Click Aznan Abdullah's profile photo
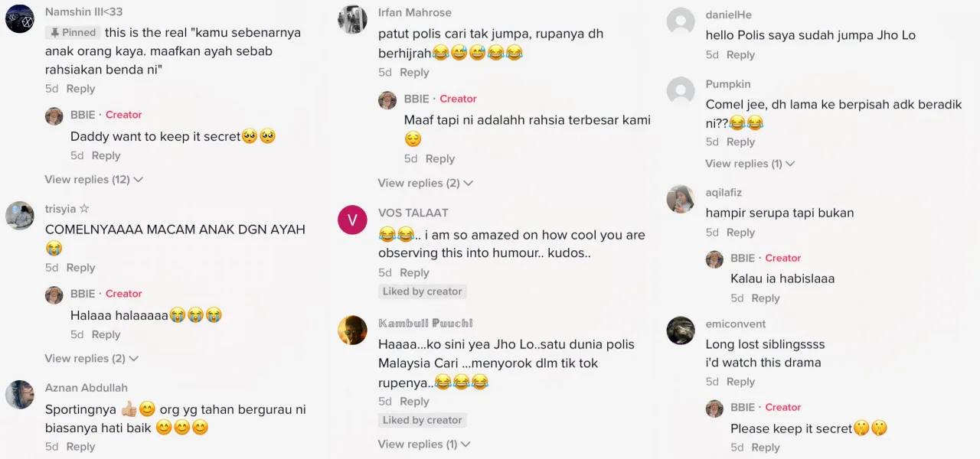Image resolution: width=980 pixels, height=459 pixels. coord(20,395)
